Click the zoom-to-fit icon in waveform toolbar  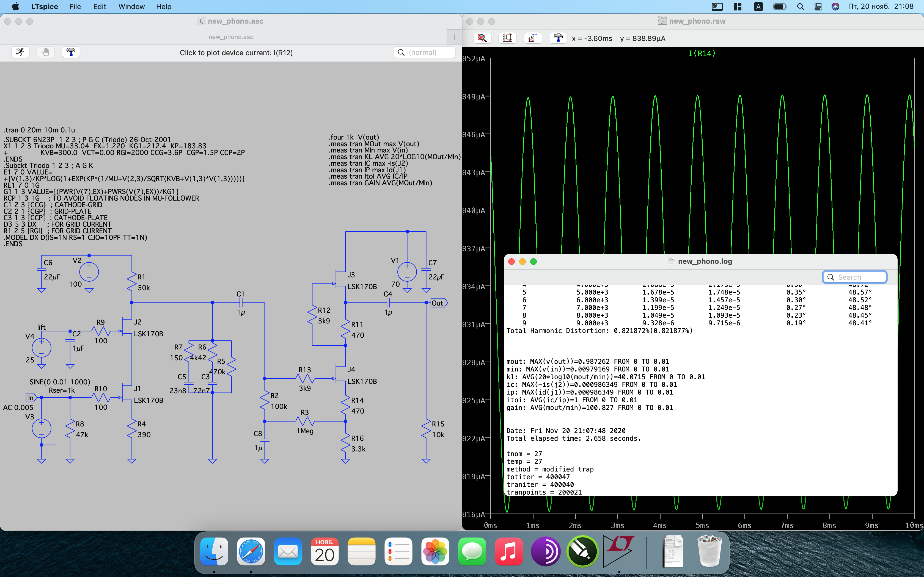pos(482,38)
